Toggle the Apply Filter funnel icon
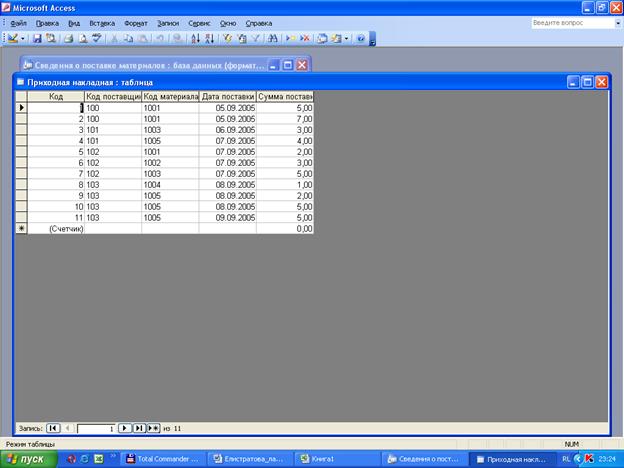This screenshot has height=468, width=624. 256,39
